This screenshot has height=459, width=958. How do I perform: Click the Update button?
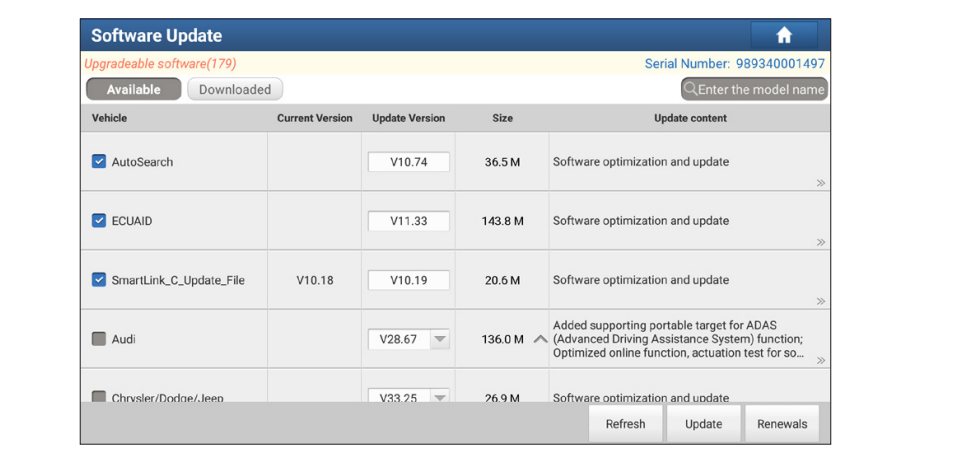click(703, 424)
